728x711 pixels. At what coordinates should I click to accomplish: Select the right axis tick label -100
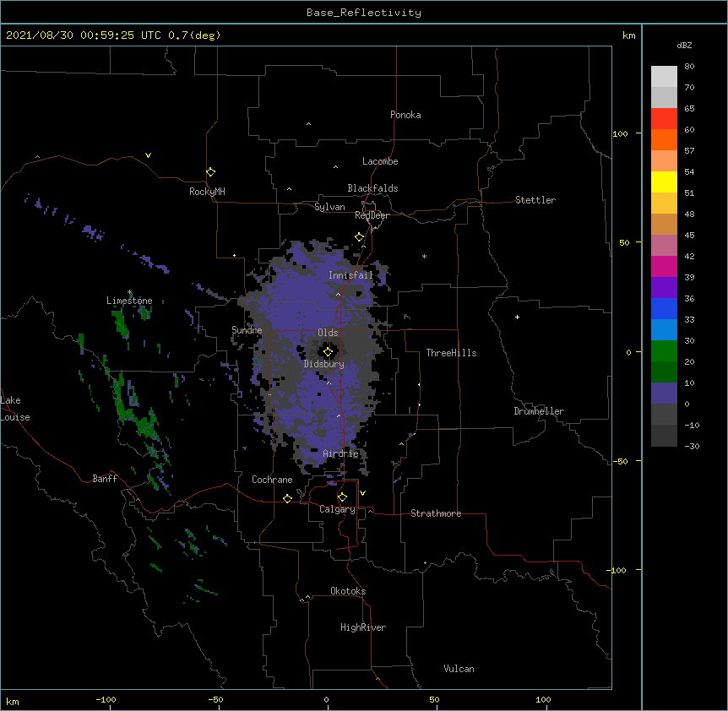tap(617, 570)
